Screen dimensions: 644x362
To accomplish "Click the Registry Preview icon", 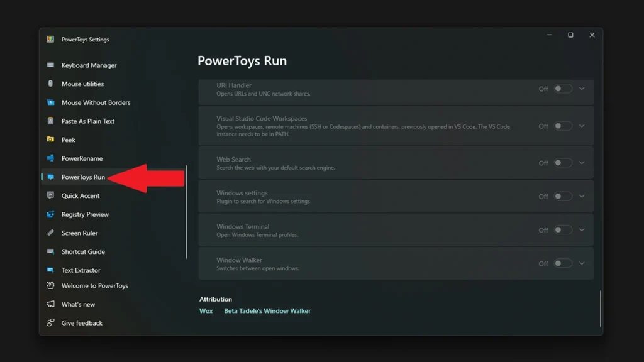I will [50, 214].
